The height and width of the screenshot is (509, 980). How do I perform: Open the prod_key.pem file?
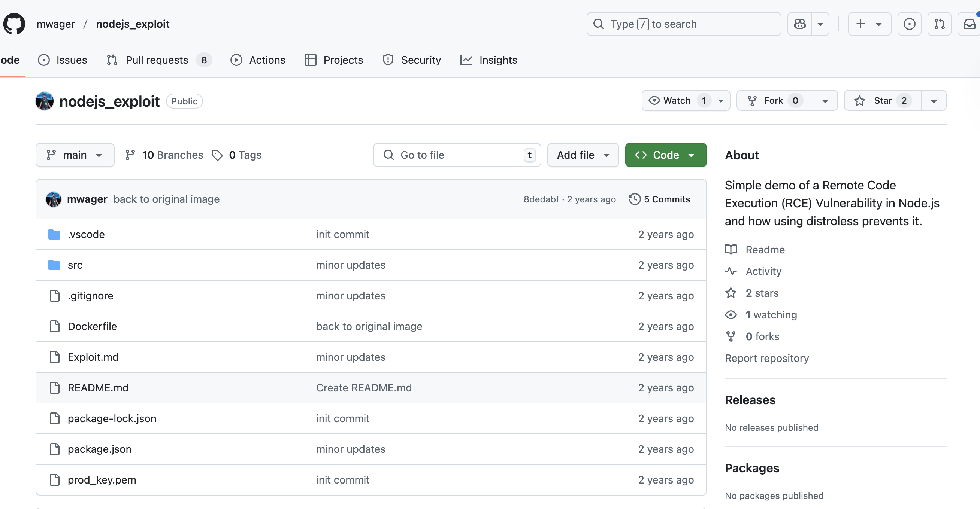coord(102,480)
